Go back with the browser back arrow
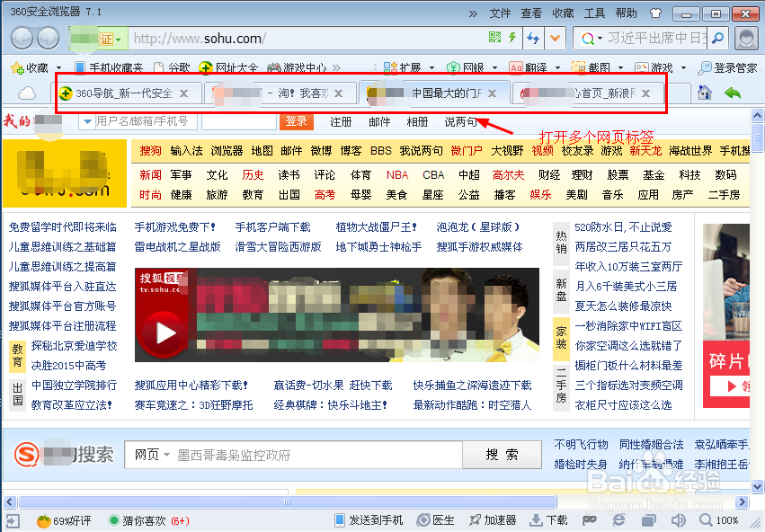765x532 pixels. click(x=22, y=38)
